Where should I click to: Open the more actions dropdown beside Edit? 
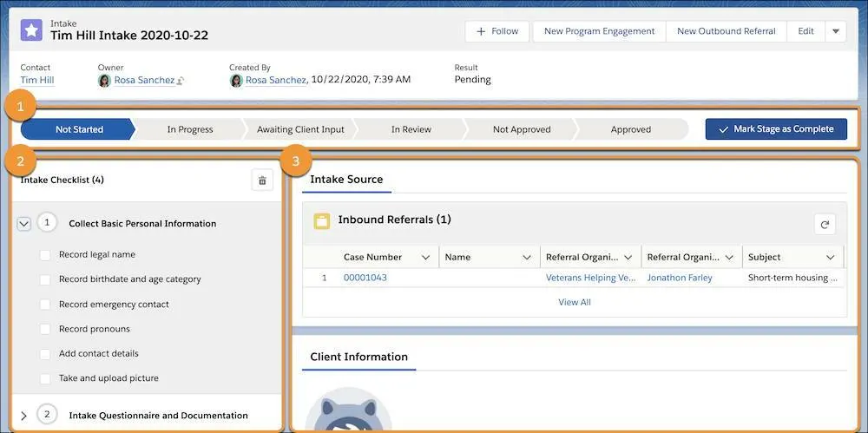pos(836,31)
